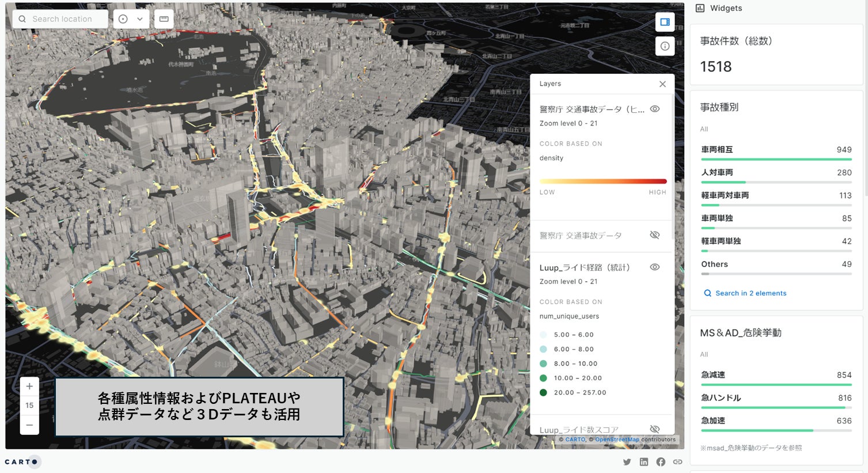This screenshot has width=868, height=473.
Task: Click the 949 count for 車両相互
Action: point(844,150)
